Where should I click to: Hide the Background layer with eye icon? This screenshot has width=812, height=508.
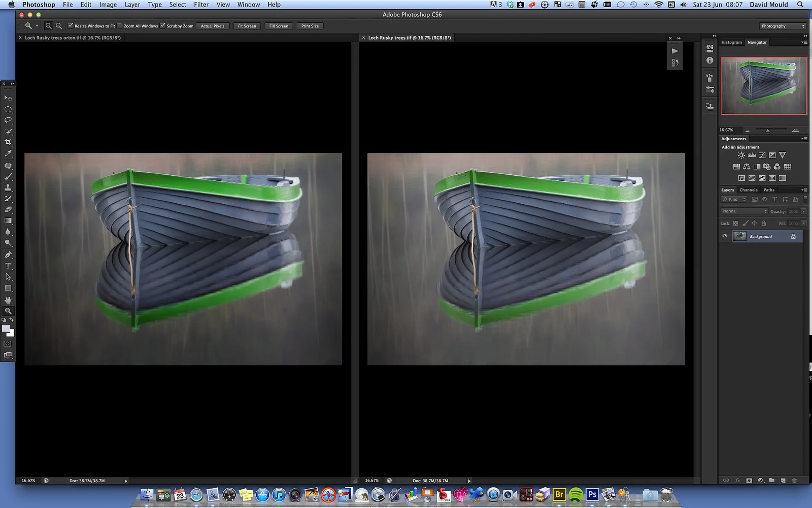pyautogui.click(x=725, y=236)
